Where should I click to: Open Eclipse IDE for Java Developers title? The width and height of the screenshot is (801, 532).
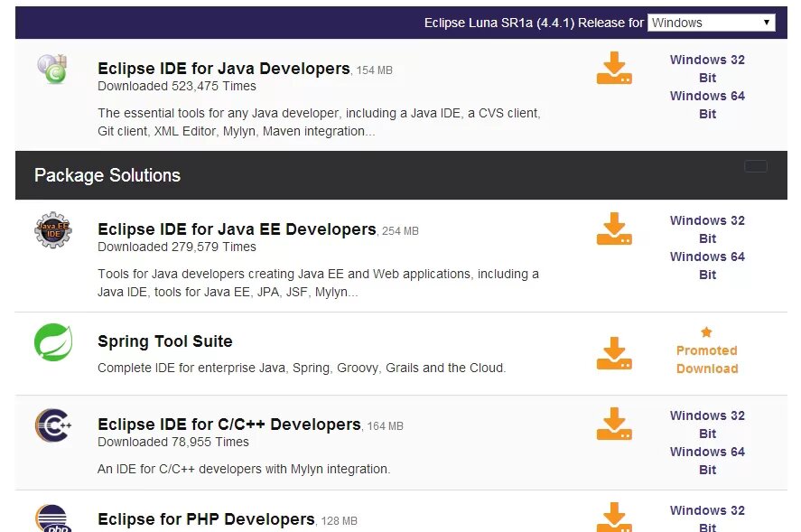coord(224,68)
